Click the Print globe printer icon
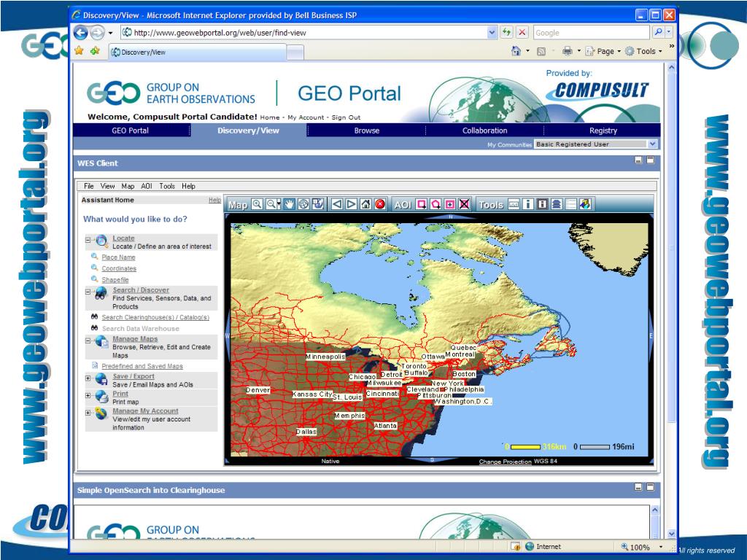The height and width of the screenshot is (560, 747). coord(101,396)
